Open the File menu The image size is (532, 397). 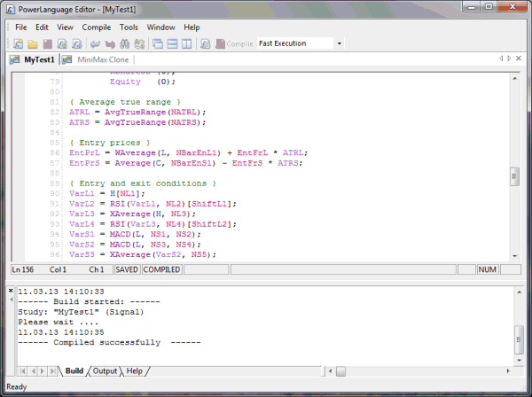pyautogui.click(x=21, y=27)
